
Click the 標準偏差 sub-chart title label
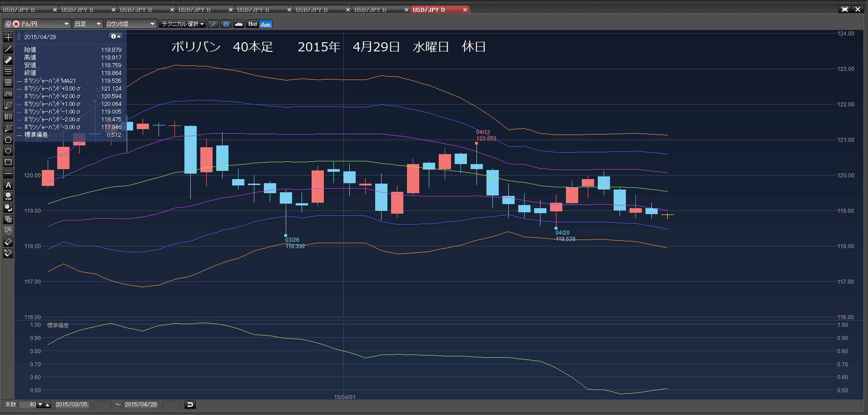(58, 325)
